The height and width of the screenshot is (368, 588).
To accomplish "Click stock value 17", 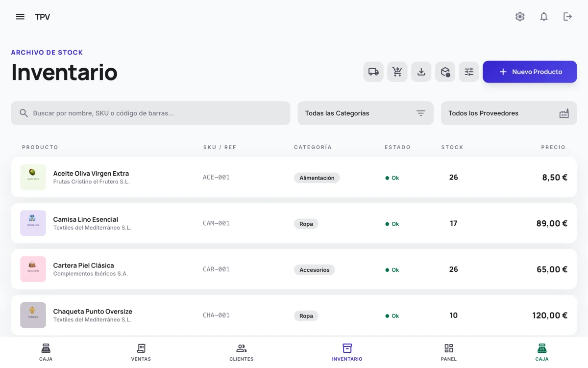I will (454, 224).
